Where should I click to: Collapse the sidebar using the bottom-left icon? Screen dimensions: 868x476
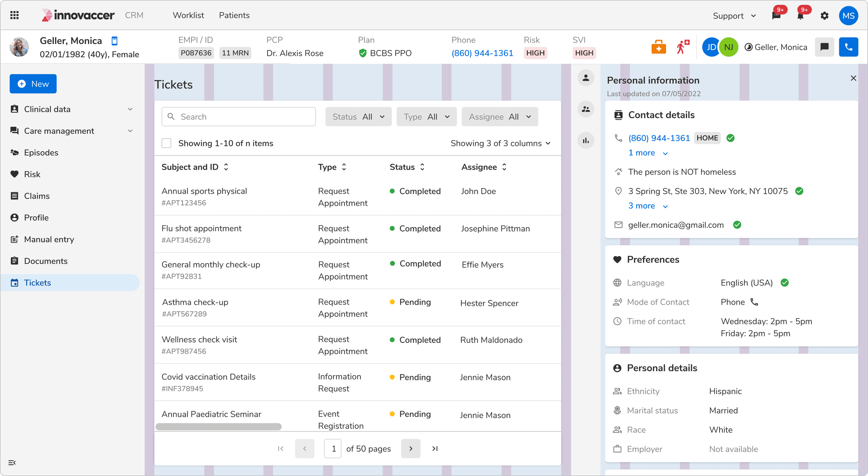[x=12, y=462]
